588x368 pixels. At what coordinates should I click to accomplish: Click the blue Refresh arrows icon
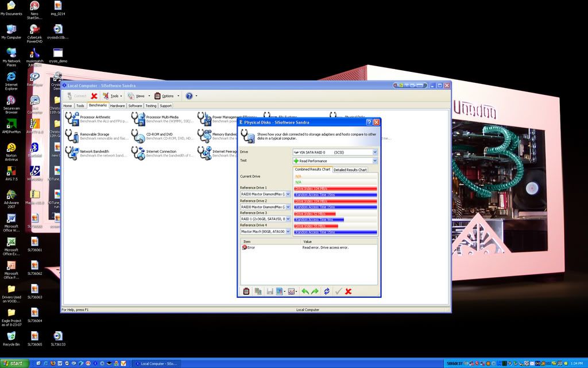327,292
